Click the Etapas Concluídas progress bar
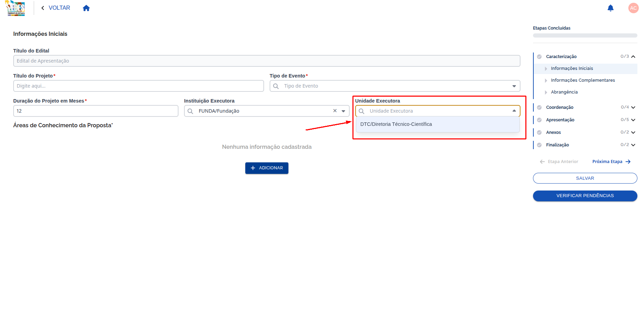The image size is (644, 323). tap(585, 35)
